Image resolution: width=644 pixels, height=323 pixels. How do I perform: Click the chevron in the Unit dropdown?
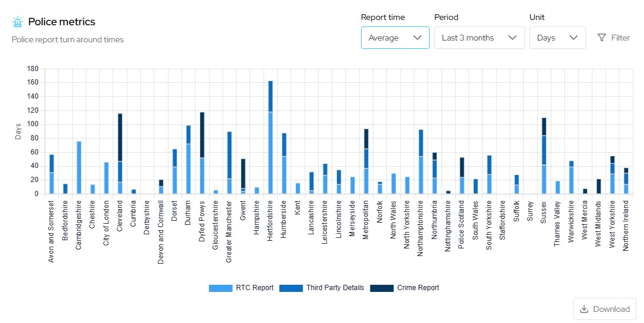pyautogui.click(x=574, y=38)
